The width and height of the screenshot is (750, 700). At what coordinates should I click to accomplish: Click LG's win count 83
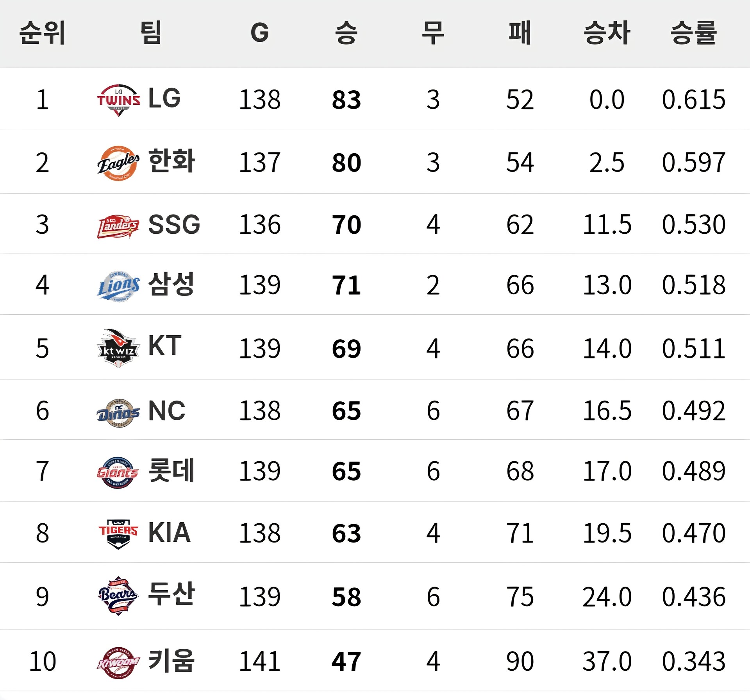pos(346,100)
